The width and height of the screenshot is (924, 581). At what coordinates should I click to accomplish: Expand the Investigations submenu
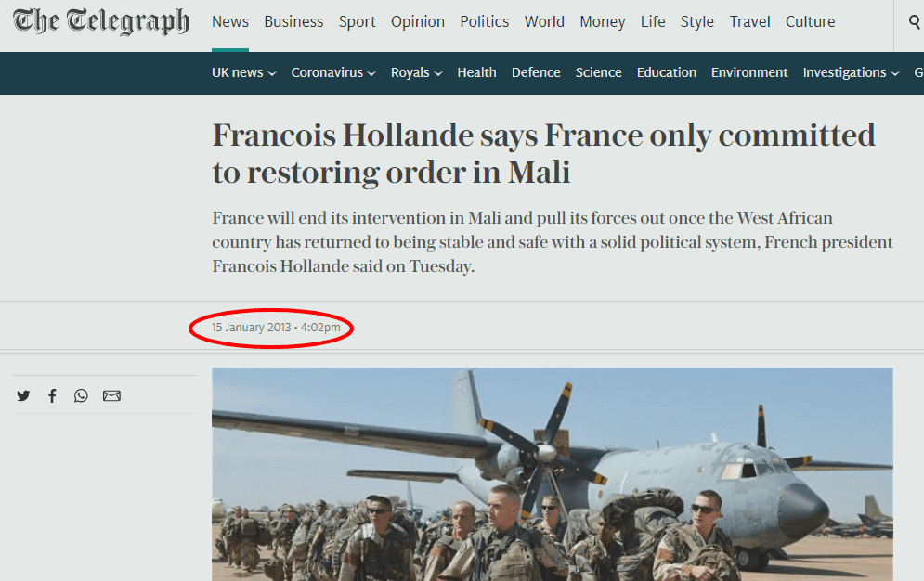851,72
